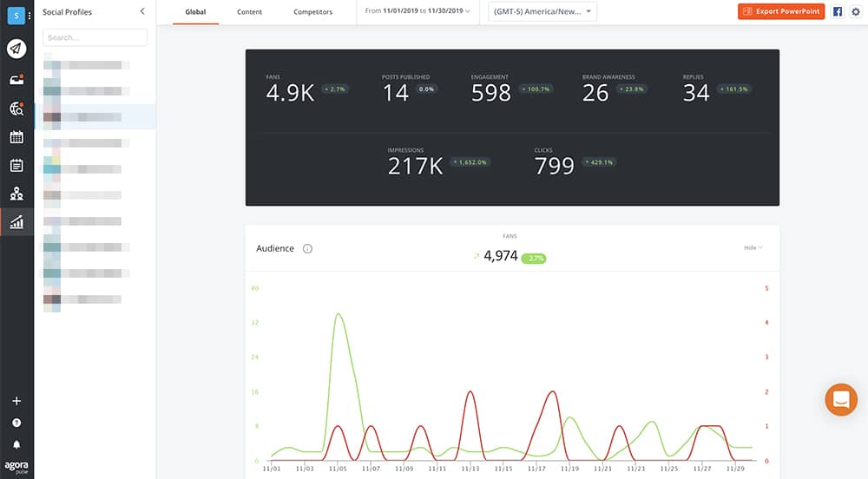Click the Audience info icon

click(307, 249)
